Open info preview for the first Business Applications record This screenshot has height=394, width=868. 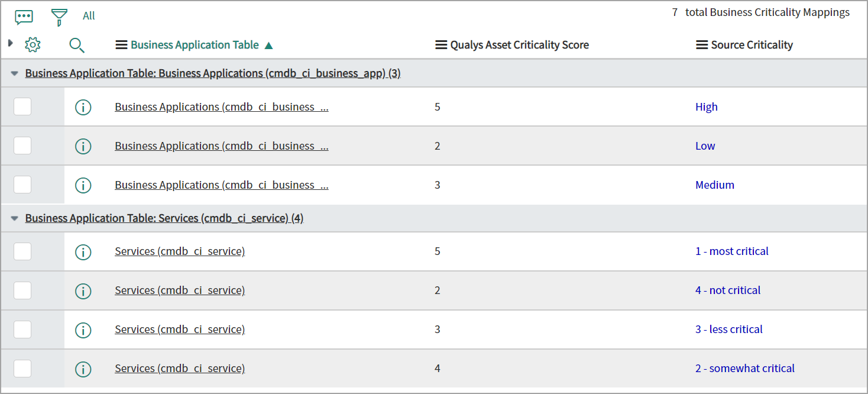83,107
